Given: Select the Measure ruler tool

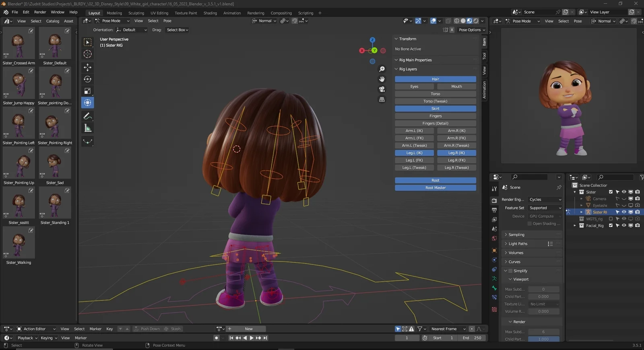Looking at the screenshot, I should pyautogui.click(x=87, y=128).
